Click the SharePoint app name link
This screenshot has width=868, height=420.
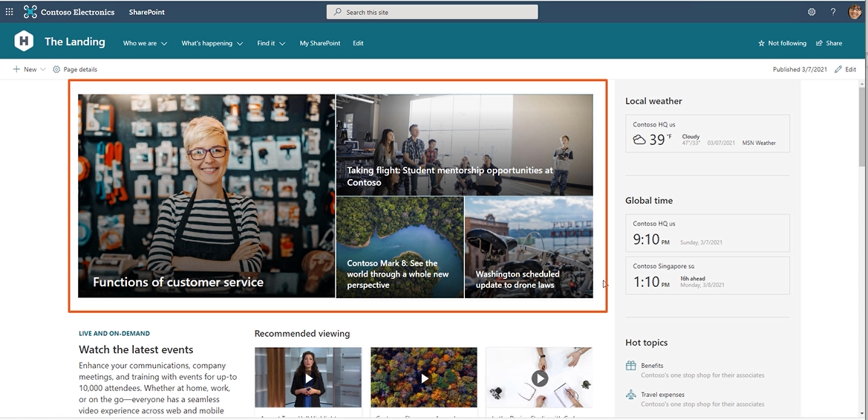point(147,12)
